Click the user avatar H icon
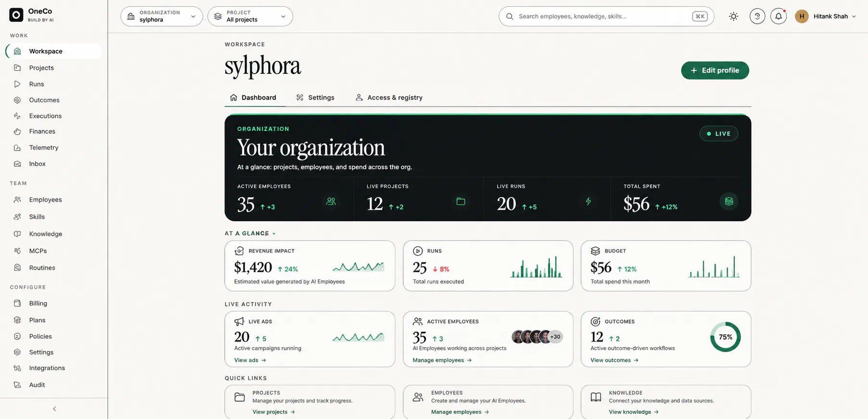 click(x=802, y=16)
